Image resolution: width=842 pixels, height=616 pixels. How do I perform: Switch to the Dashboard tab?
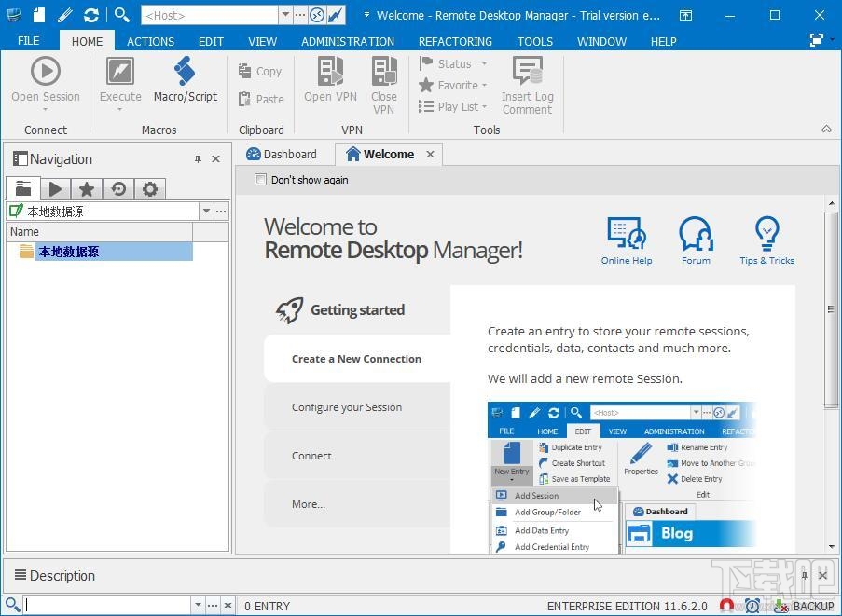coord(282,155)
